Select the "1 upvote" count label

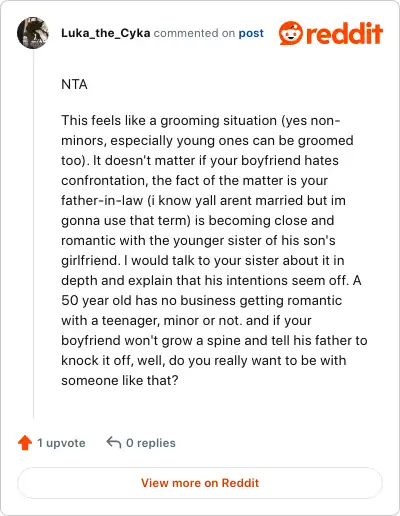pyautogui.click(x=61, y=443)
